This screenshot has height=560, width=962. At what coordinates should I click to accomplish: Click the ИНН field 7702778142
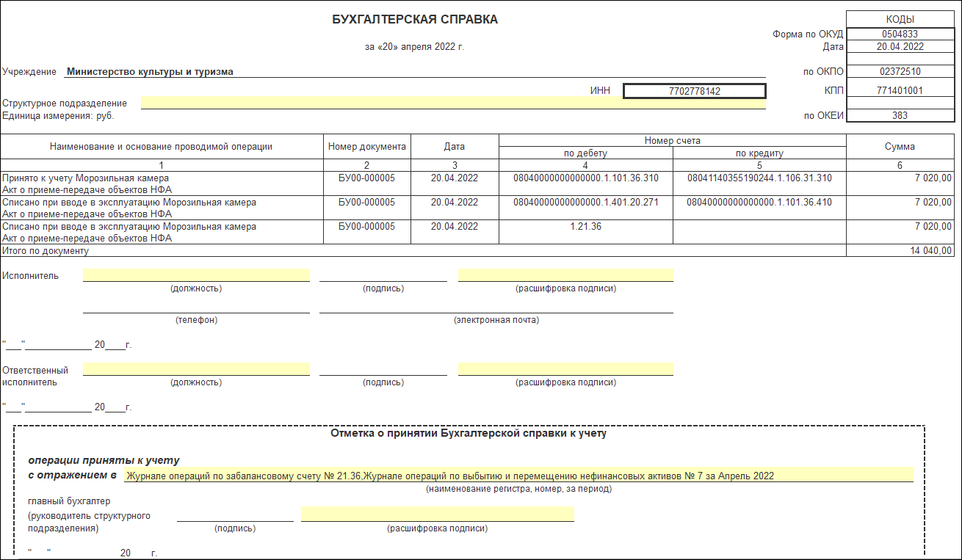(695, 91)
